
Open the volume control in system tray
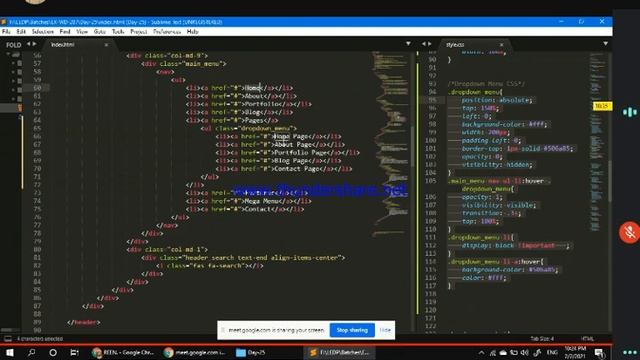point(524,353)
